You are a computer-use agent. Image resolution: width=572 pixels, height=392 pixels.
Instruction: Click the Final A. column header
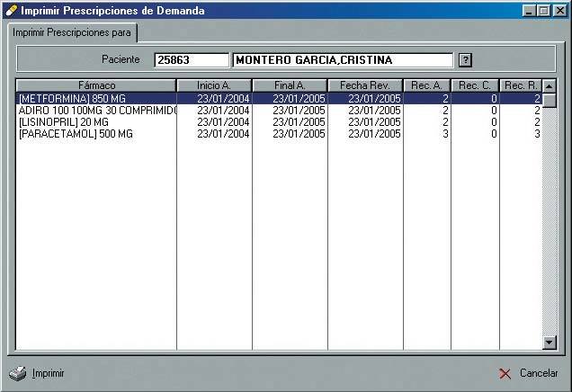point(290,85)
